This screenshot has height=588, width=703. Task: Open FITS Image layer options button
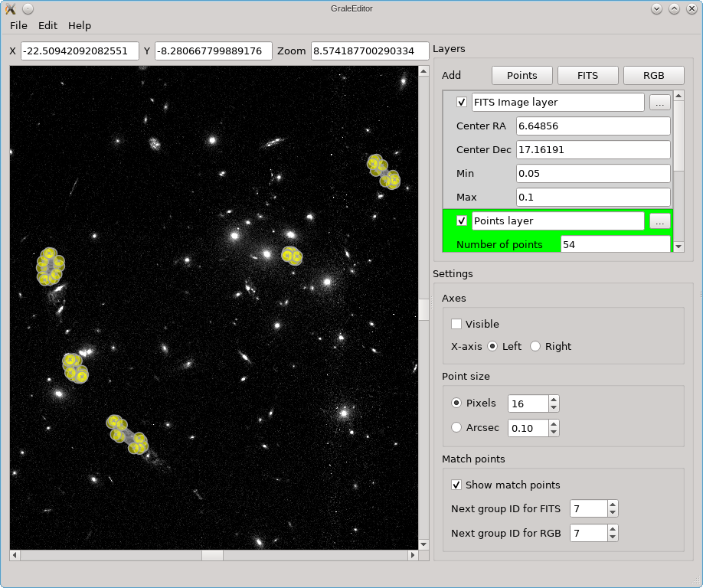click(x=659, y=103)
